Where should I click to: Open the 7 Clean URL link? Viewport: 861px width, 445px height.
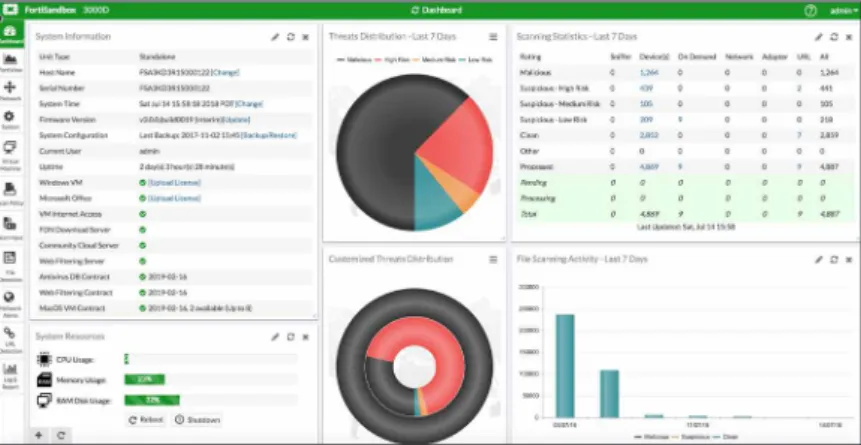click(x=800, y=135)
